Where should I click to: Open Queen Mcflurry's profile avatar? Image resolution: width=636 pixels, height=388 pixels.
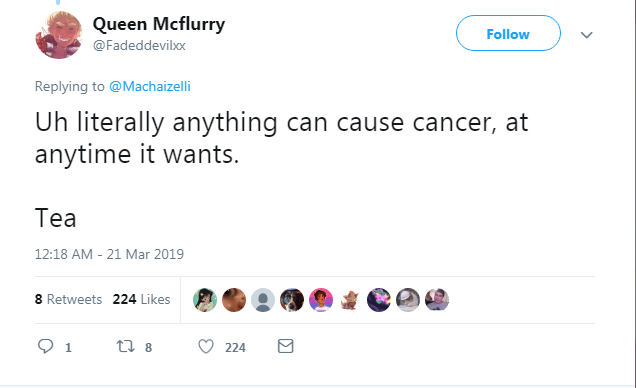click(x=59, y=35)
